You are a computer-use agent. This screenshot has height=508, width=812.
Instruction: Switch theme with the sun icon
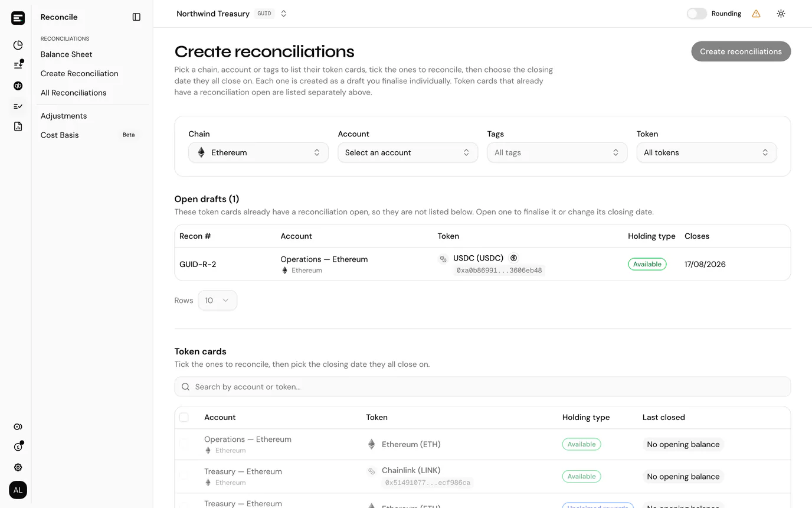(x=781, y=14)
